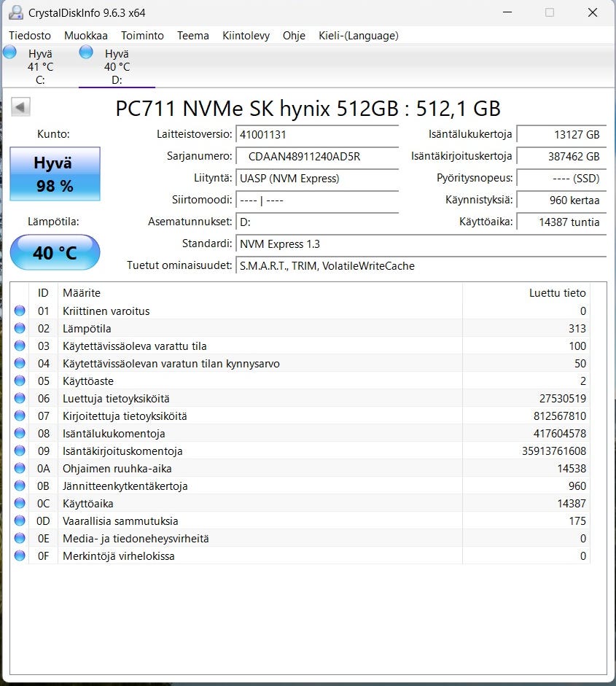Select the Kriittinen varoitus attribute text
The width and height of the screenshot is (616, 686).
106,311
